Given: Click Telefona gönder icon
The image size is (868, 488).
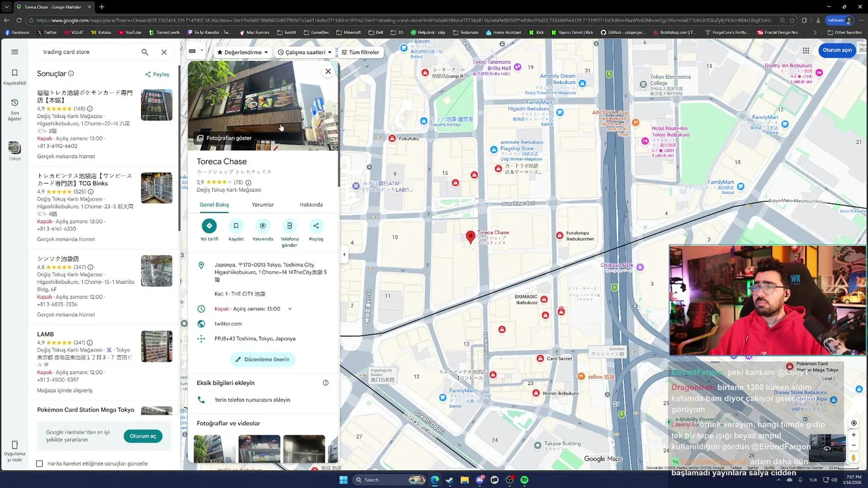Looking at the screenshot, I should [290, 226].
